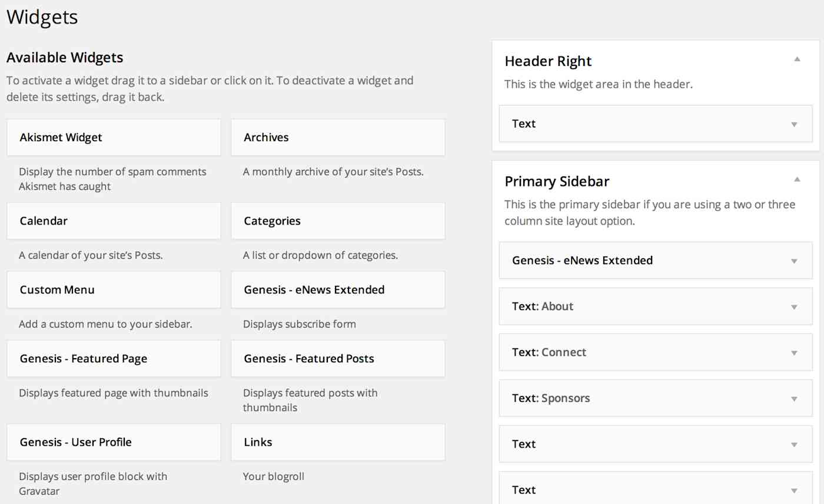The width and height of the screenshot is (824, 504).
Task: Add the Genesis - User Profile widget
Action: 114,442
